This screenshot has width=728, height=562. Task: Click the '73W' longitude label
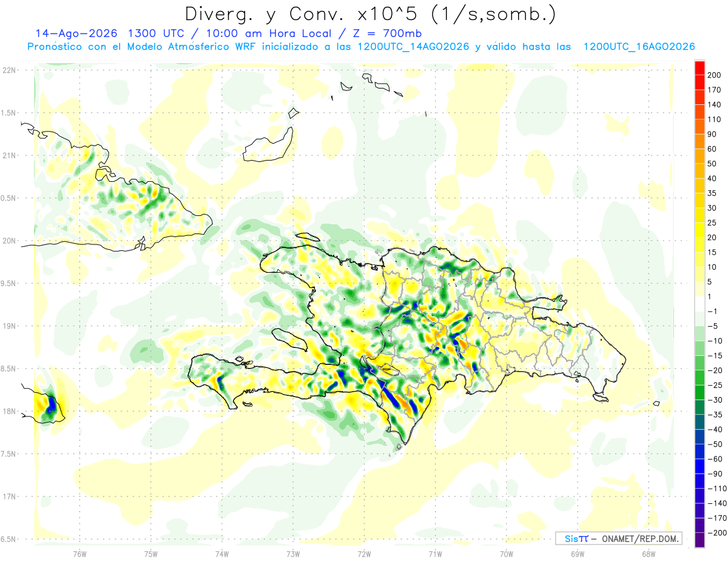coord(293,554)
